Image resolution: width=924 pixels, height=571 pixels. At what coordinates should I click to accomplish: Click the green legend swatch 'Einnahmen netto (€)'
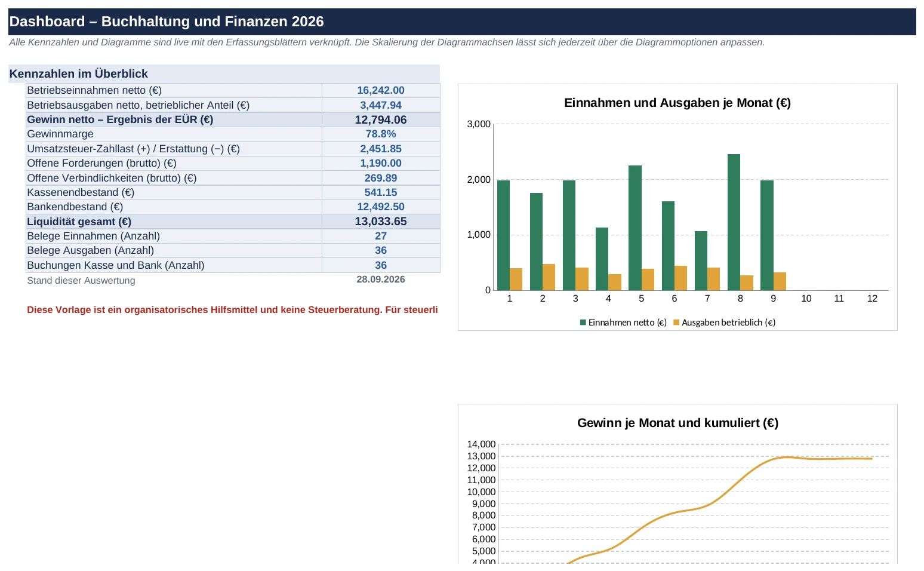(x=583, y=323)
